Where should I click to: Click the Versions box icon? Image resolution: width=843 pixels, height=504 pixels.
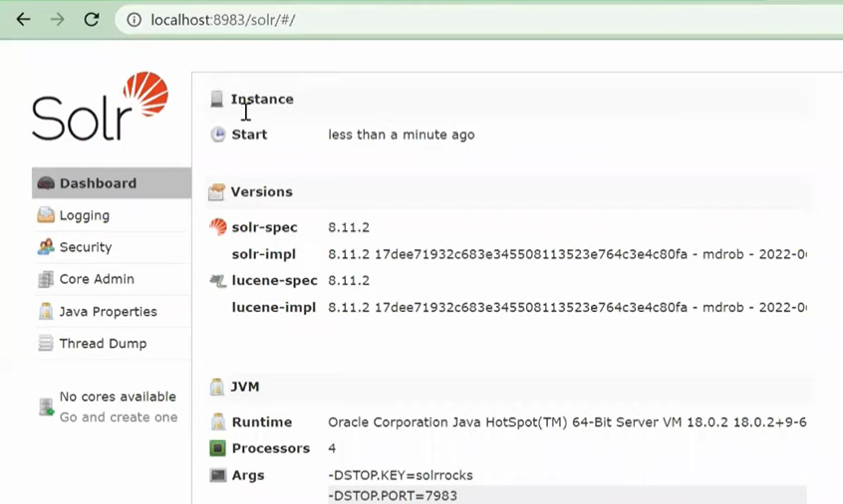point(216,192)
